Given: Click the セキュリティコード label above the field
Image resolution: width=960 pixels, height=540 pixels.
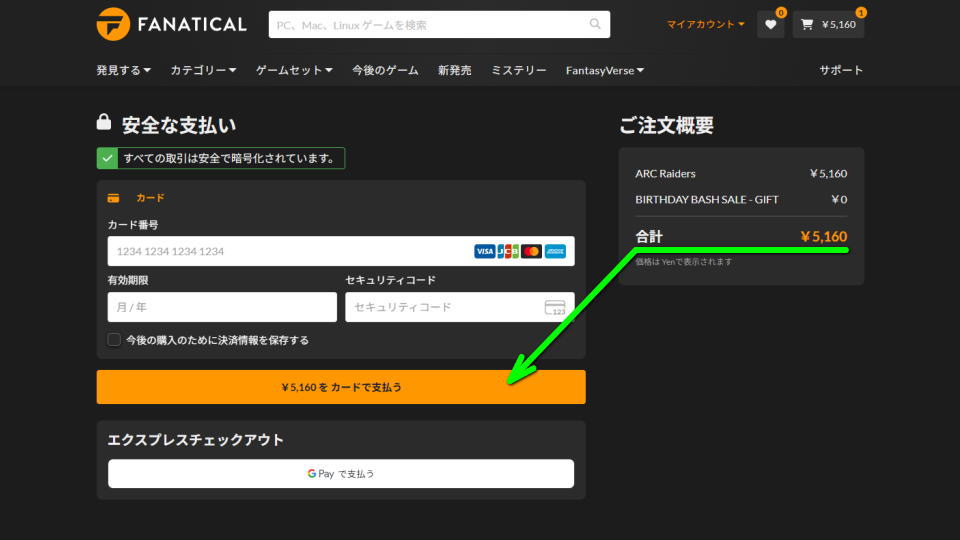Looking at the screenshot, I should [x=391, y=280].
